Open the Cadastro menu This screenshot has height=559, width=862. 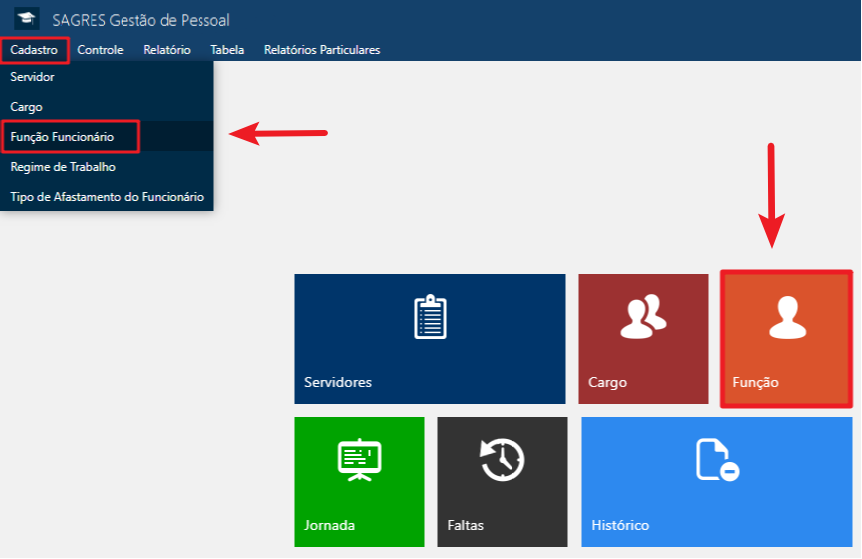tap(34, 49)
